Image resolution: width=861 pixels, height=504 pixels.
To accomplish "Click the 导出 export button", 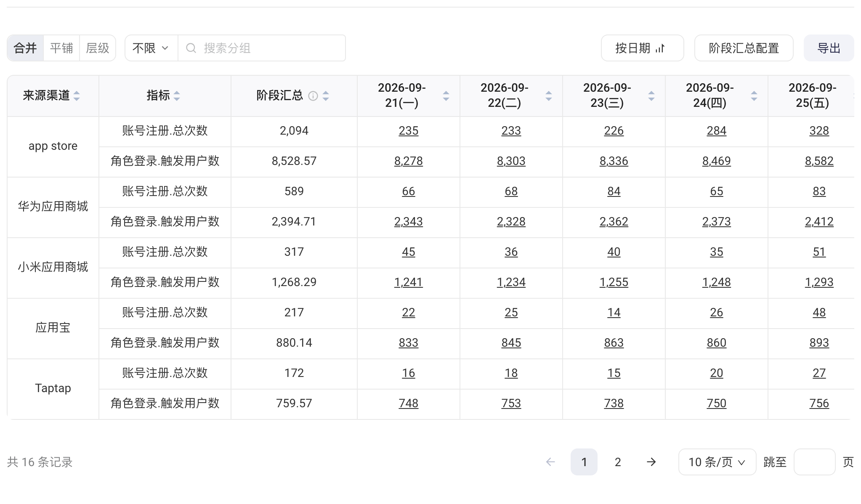I will pos(829,48).
